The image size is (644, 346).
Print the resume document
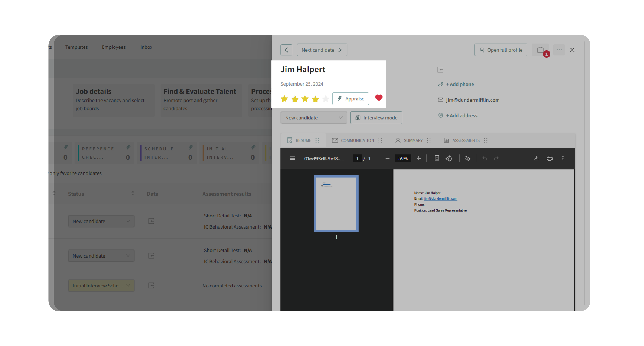549,158
